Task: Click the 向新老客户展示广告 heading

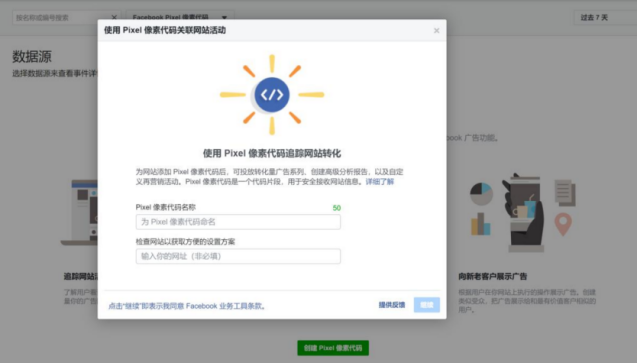Action: tap(492, 277)
